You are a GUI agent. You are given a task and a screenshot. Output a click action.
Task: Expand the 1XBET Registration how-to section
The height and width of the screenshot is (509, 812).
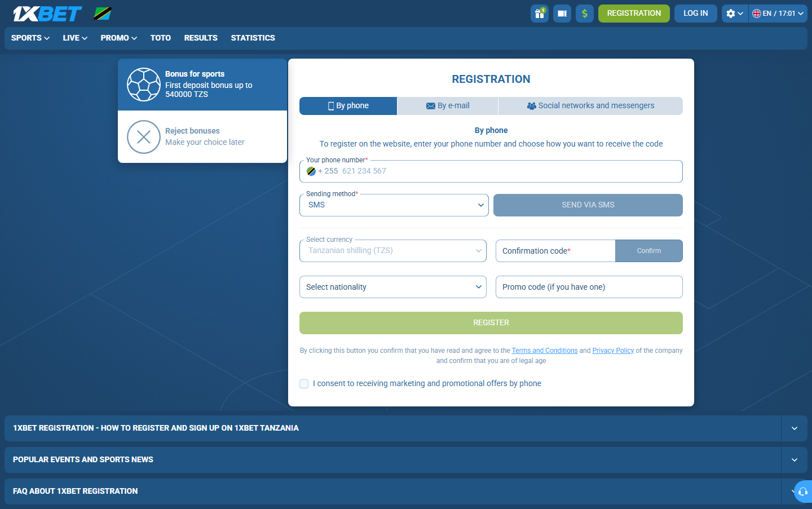tap(406, 428)
